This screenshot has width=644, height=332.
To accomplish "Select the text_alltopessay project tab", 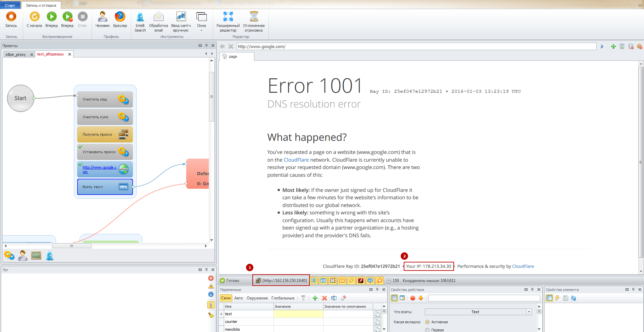I will pyautogui.click(x=50, y=54).
